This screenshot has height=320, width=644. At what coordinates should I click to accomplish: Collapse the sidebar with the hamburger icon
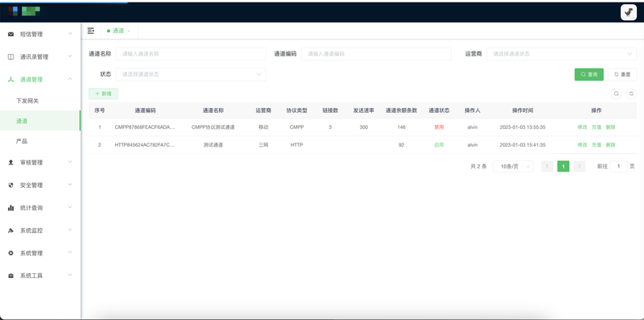[x=91, y=31]
